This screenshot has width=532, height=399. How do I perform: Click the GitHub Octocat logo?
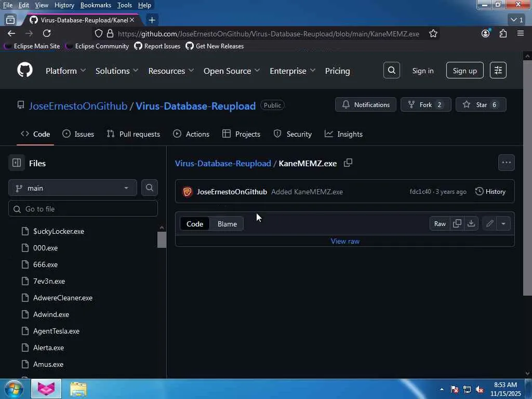pyautogui.click(x=25, y=70)
